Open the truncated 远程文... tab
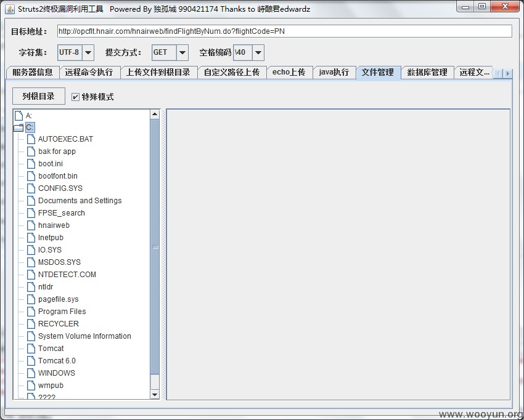Viewport: 524px width, 420px height. pos(474,73)
